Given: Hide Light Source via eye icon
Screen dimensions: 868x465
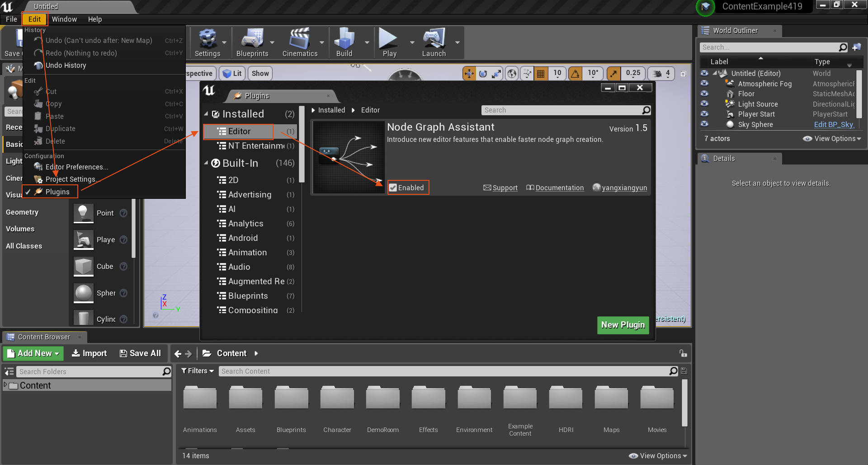Looking at the screenshot, I should (704, 104).
